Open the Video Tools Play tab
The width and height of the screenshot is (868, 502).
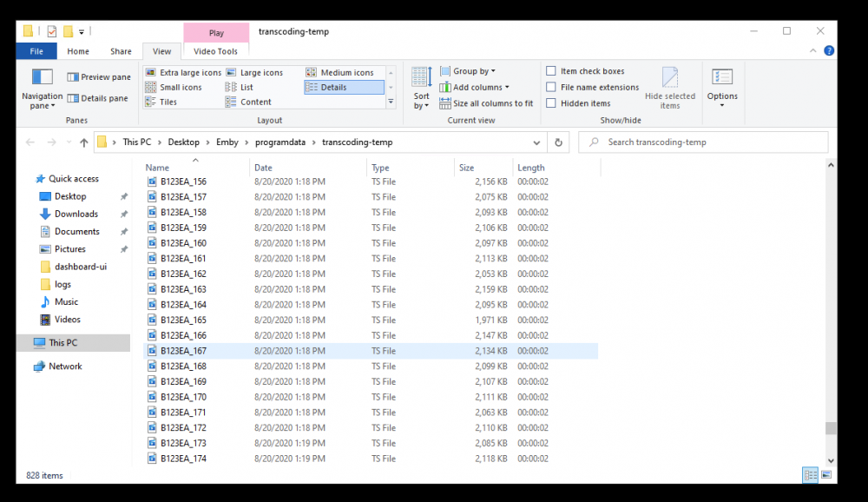click(216, 32)
